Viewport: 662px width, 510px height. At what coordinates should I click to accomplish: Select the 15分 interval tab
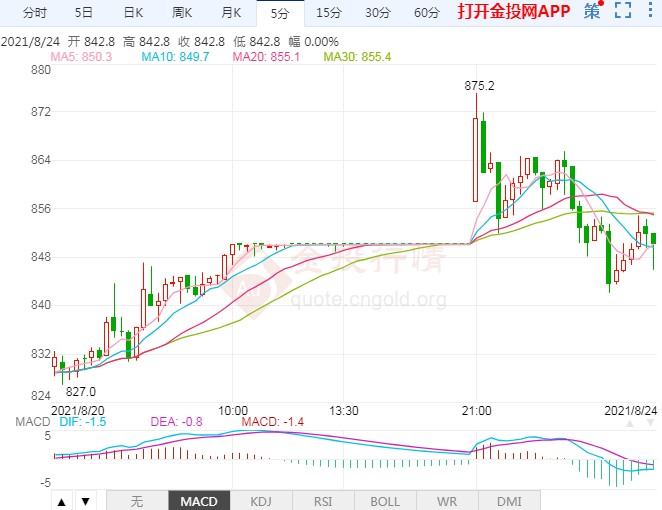328,13
